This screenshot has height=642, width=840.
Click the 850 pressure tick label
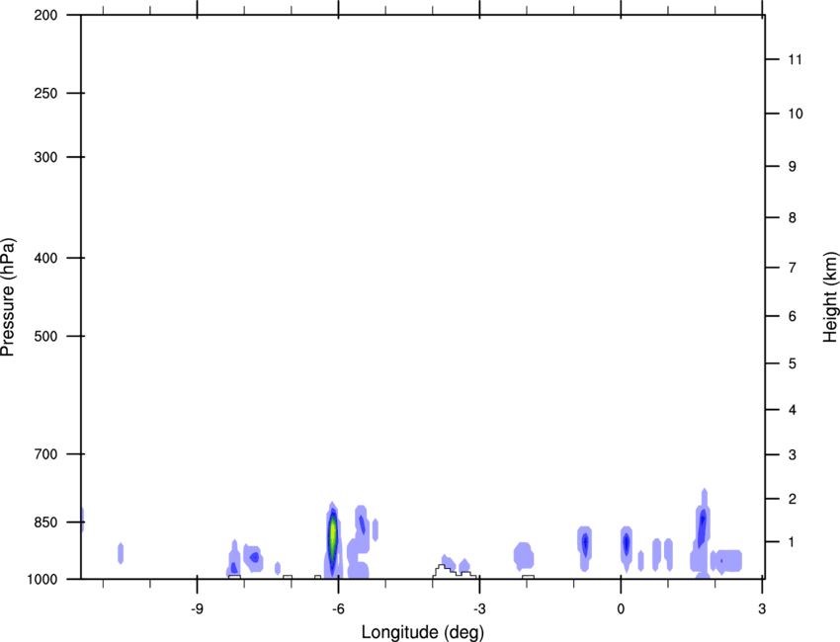[x=45, y=522]
